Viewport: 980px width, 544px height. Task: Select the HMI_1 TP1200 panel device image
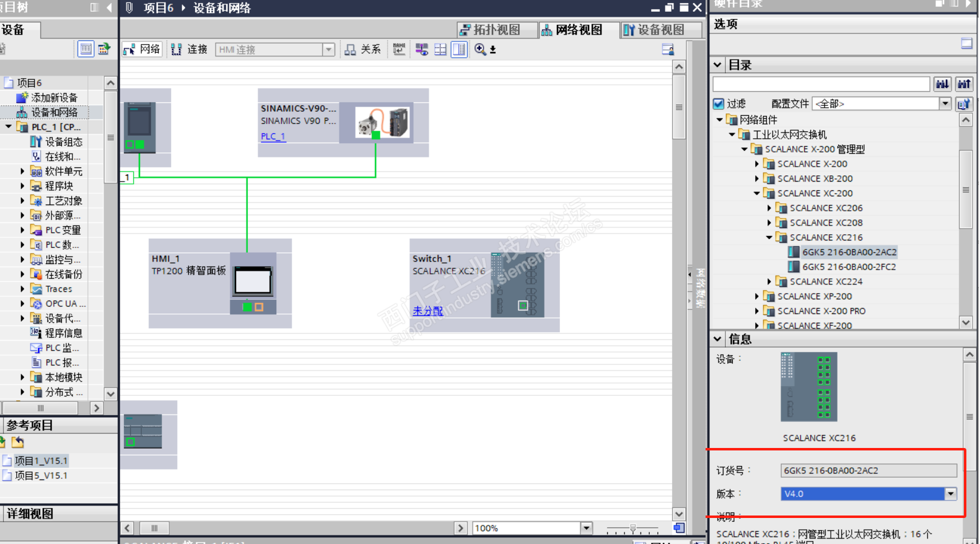tap(253, 283)
